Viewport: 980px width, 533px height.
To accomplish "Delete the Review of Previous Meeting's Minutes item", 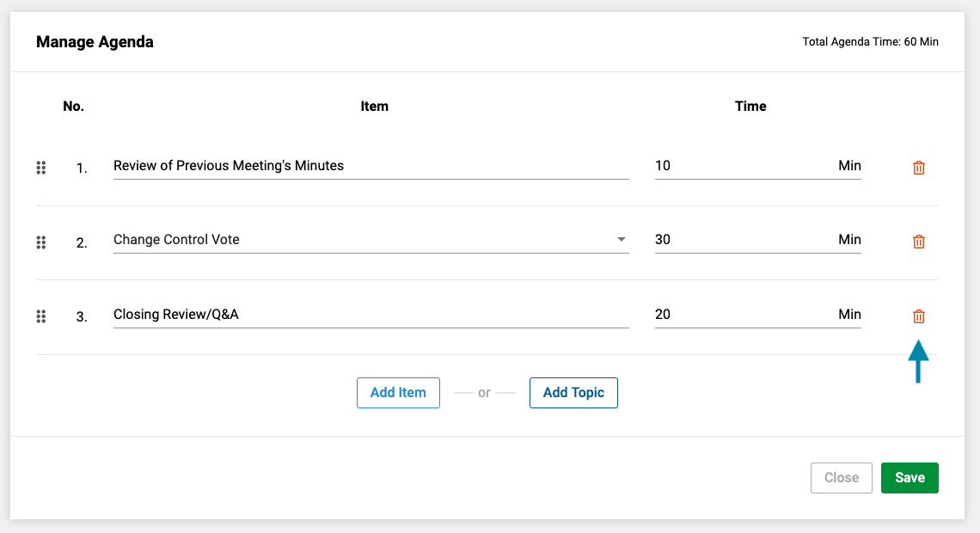I will click(x=918, y=168).
